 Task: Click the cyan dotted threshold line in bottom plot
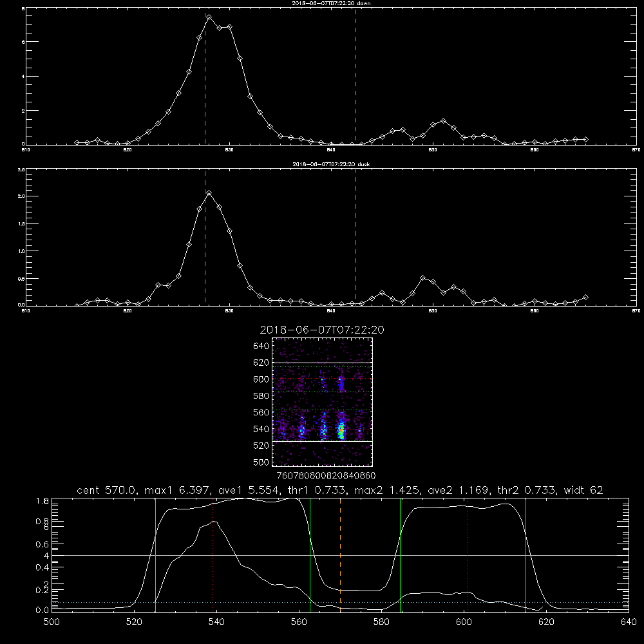[340, 603]
